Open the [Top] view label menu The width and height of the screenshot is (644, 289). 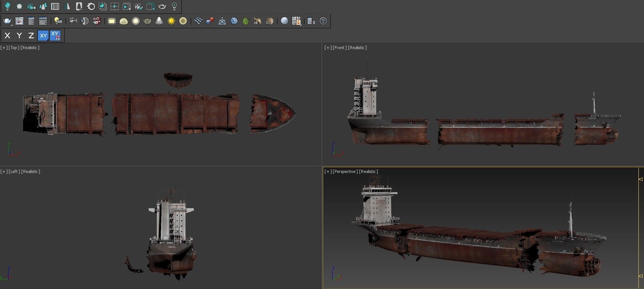pos(14,48)
